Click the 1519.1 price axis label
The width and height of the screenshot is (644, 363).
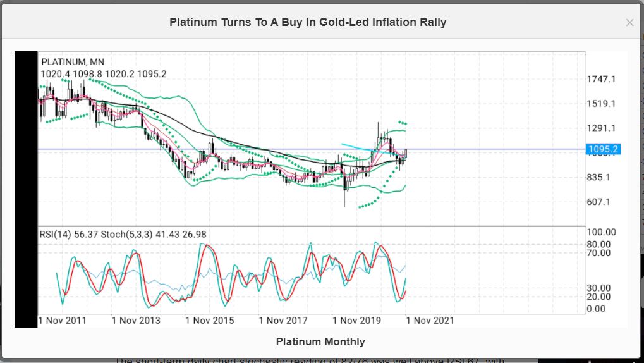click(601, 104)
